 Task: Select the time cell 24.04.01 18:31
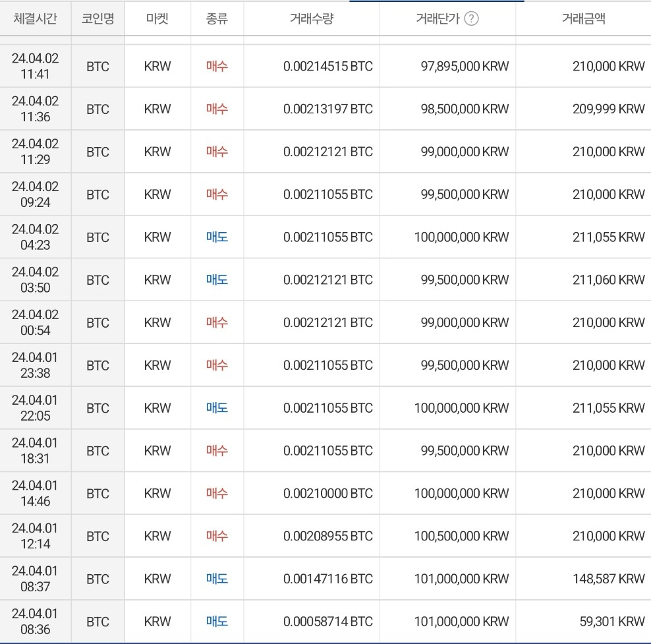pos(36,451)
